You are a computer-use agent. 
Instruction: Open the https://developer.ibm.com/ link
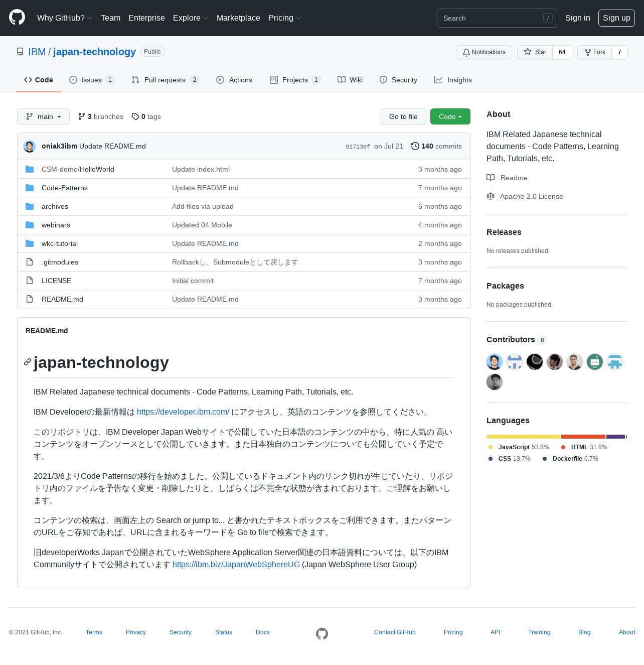[183, 412]
